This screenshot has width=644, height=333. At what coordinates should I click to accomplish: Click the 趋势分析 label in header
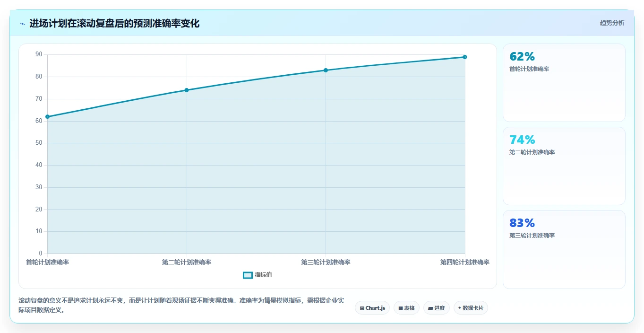pos(612,23)
